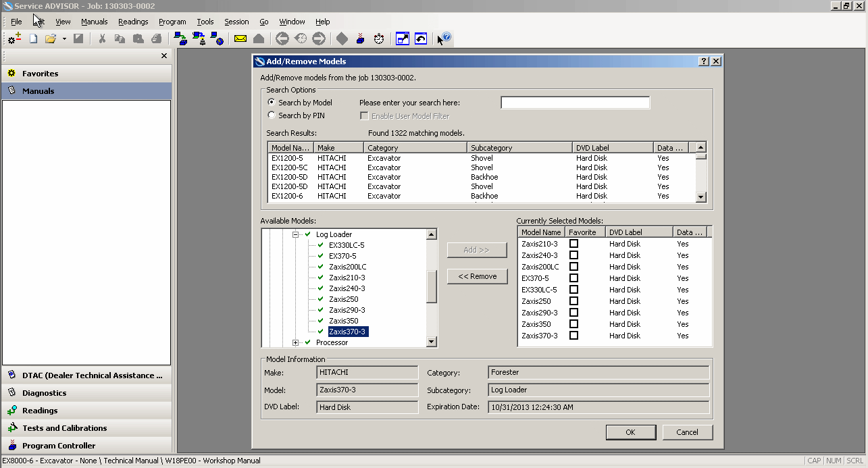The width and height of the screenshot is (868, 468).
Task: Check the Favorite box for EX370-5
Action: click(x=573, y=278)
